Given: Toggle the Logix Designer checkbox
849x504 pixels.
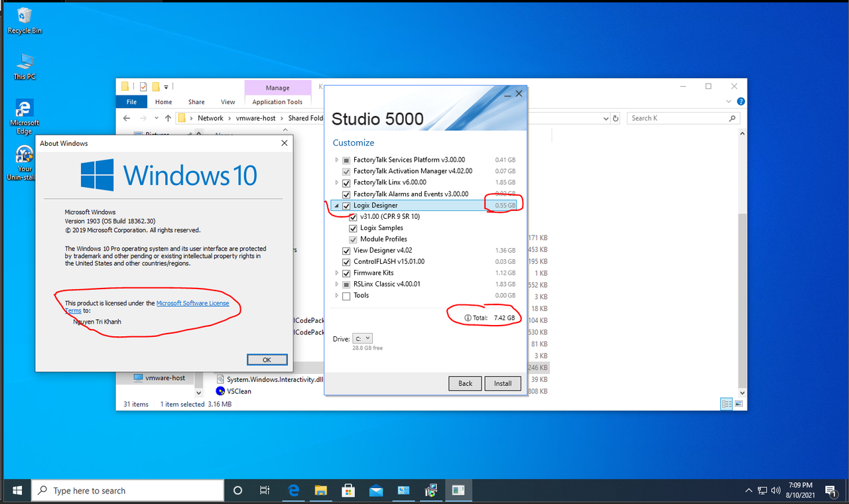Looking at the screenshot, I should (x=346, y=206).
